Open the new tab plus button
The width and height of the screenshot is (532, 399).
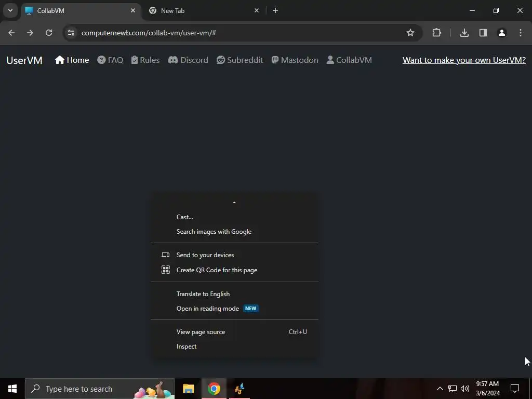click(x=275, y=10)
